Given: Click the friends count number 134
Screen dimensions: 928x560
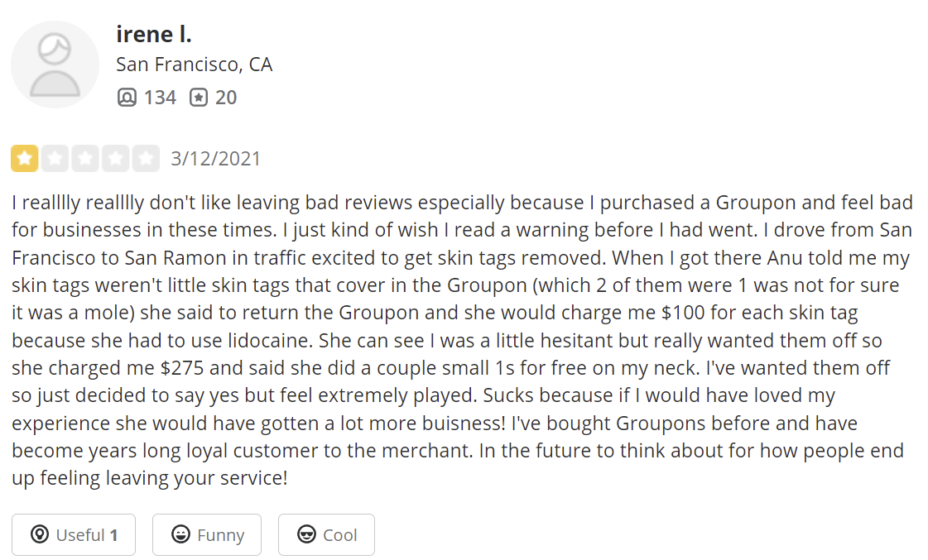Looking at the screenshot, I should click(160, 98).
